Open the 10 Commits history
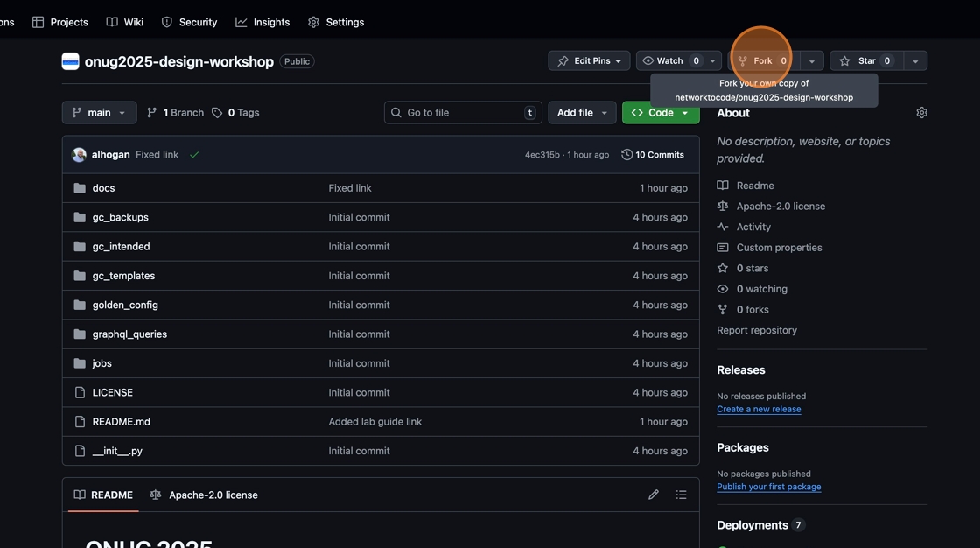This screenshot has height=548, width=980. (x=653, y=155)
